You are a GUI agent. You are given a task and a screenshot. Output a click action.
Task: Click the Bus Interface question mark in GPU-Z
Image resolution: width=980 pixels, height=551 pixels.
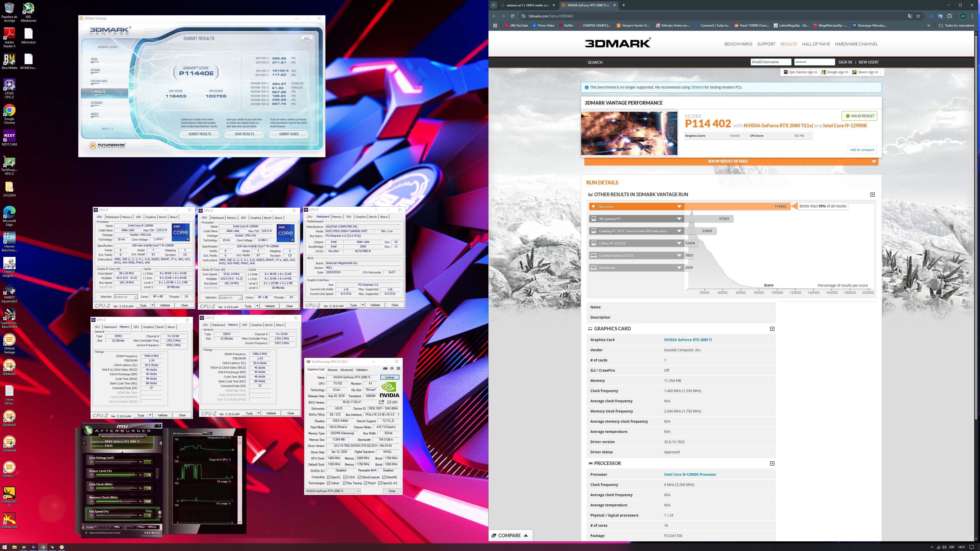(x=398, y=415)
